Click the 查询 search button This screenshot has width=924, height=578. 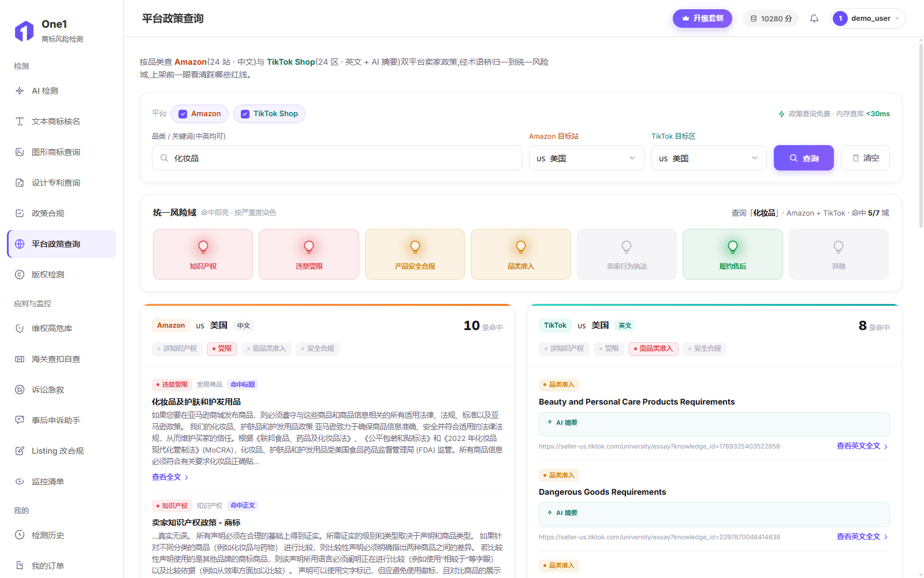(x=804, y=158)
